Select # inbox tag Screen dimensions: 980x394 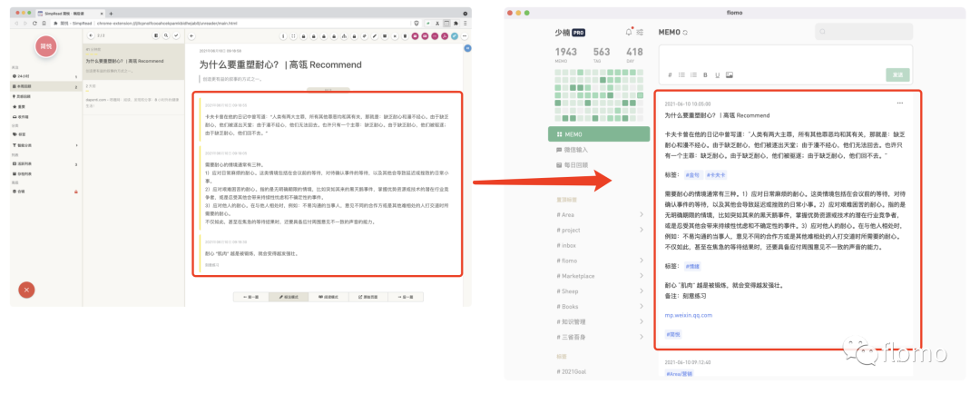pos(566,245)
